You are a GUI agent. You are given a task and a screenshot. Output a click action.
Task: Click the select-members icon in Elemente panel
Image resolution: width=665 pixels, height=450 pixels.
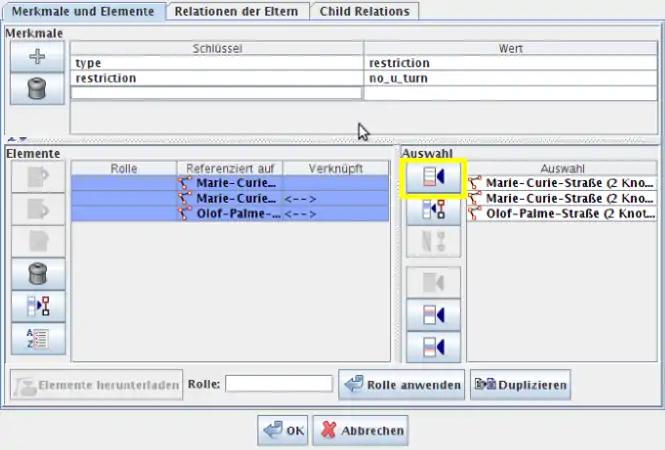pyautogui.click(x=36, y=305)
